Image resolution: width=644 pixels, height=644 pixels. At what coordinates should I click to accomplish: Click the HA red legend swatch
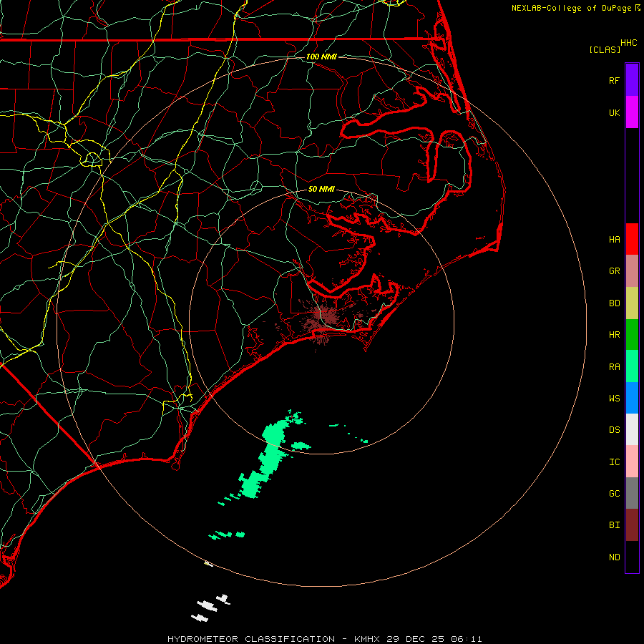pos(632,239)
